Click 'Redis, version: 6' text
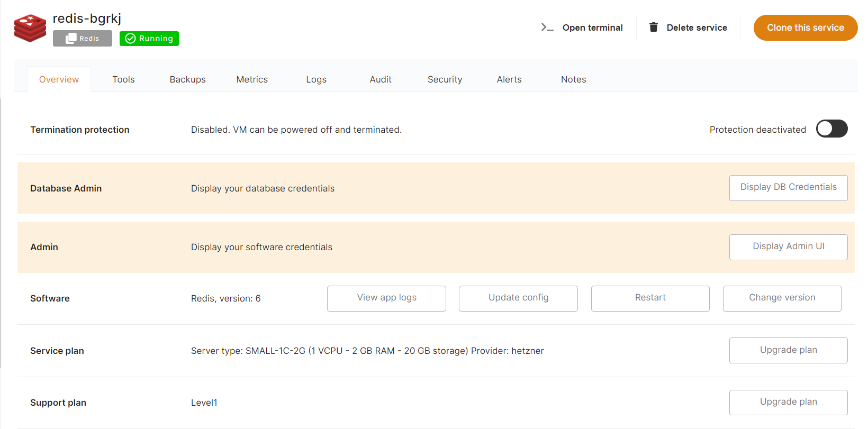Viewport: 868px width, 429px height. pos(225,298)
